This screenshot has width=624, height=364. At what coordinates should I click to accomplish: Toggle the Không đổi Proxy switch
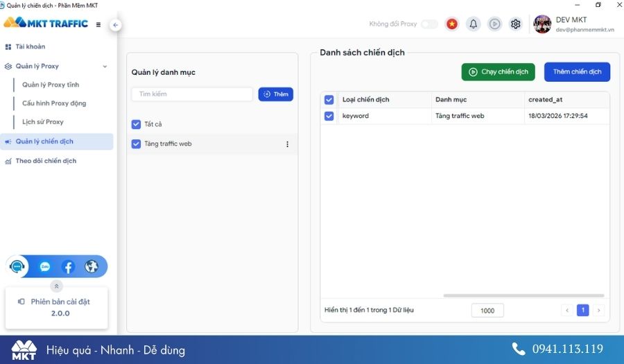pos(429,24)
